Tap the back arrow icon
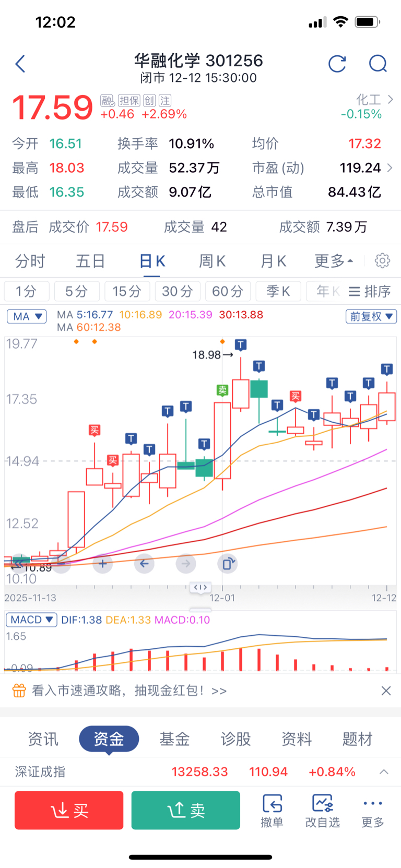 click(20, 64)
